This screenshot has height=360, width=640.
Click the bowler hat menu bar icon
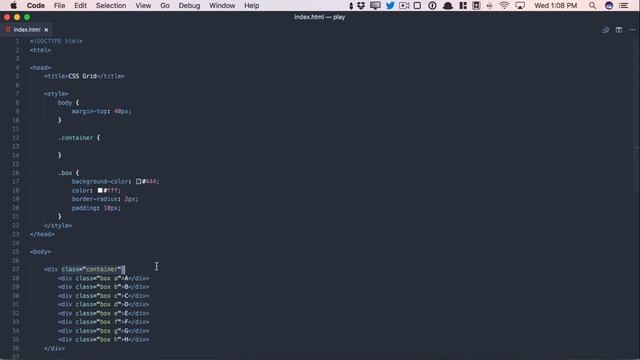pos(448,6)
